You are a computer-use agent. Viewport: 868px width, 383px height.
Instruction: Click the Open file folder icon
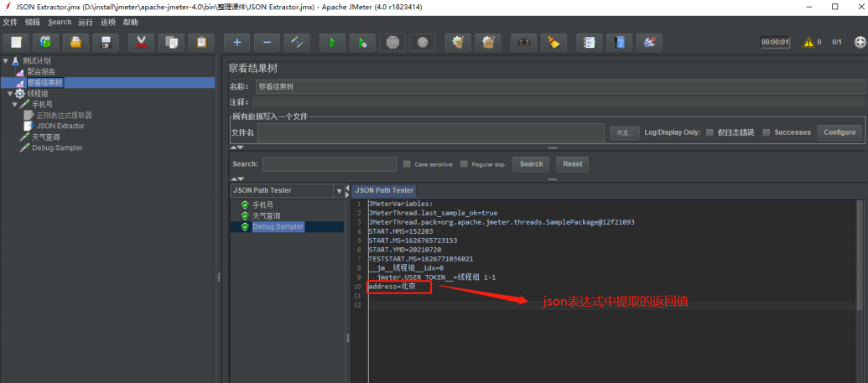coord(75,42)
